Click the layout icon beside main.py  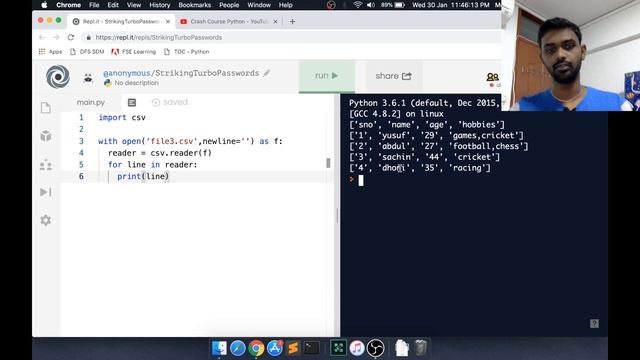pos(132,102)
